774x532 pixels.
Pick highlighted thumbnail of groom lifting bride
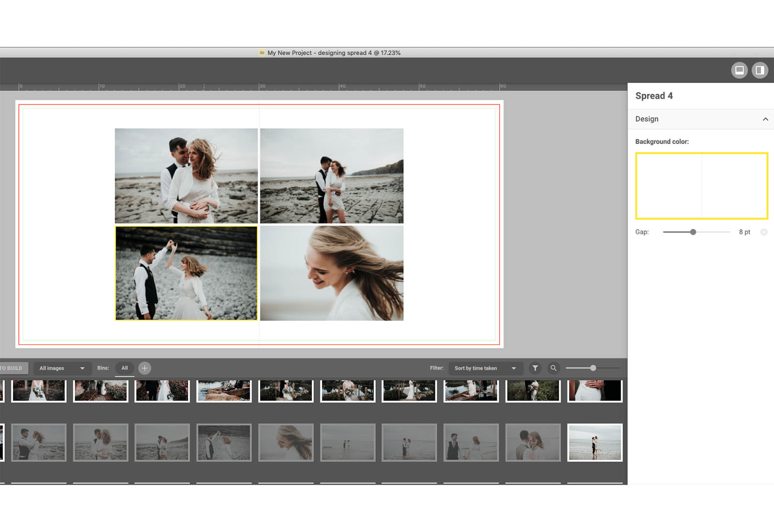point(595,443)
